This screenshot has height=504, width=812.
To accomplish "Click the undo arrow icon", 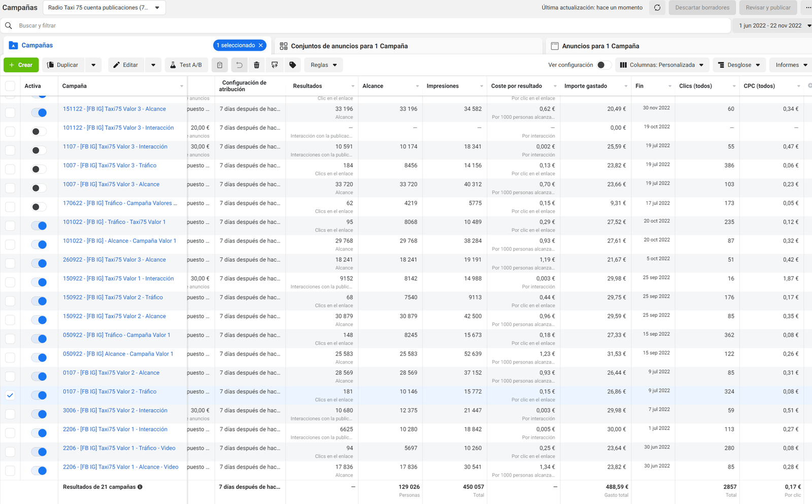I will tap(239, 65).
